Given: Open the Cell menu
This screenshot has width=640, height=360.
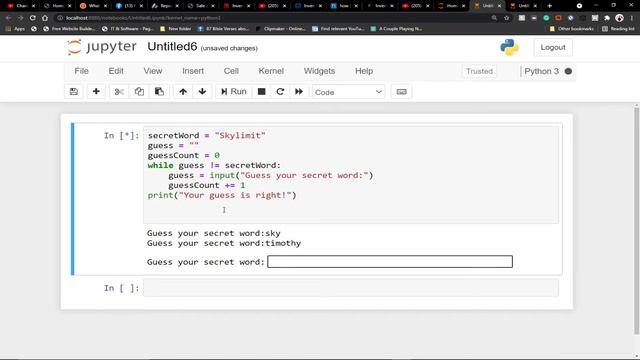Looking at the screenshot, I should (231, 71).
